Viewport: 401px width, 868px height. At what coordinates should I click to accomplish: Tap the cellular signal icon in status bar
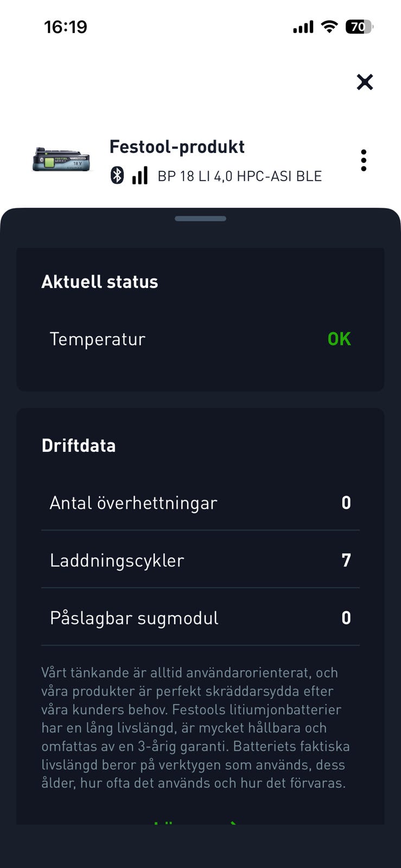[303, 27]
